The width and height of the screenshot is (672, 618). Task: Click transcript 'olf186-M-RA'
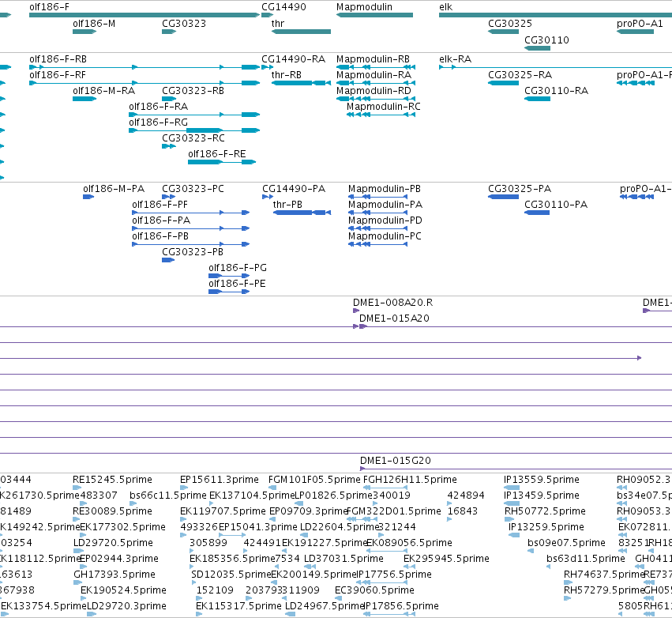103,91
